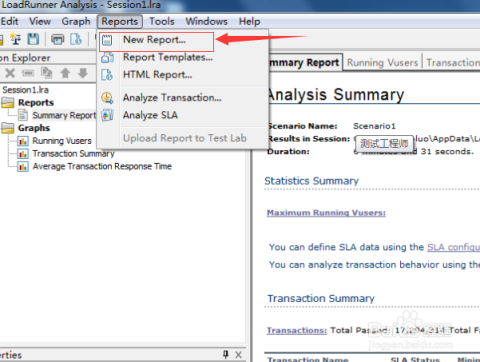Select Summary Report tree item
The image size is (480, 362).
[x=64, y=115]
